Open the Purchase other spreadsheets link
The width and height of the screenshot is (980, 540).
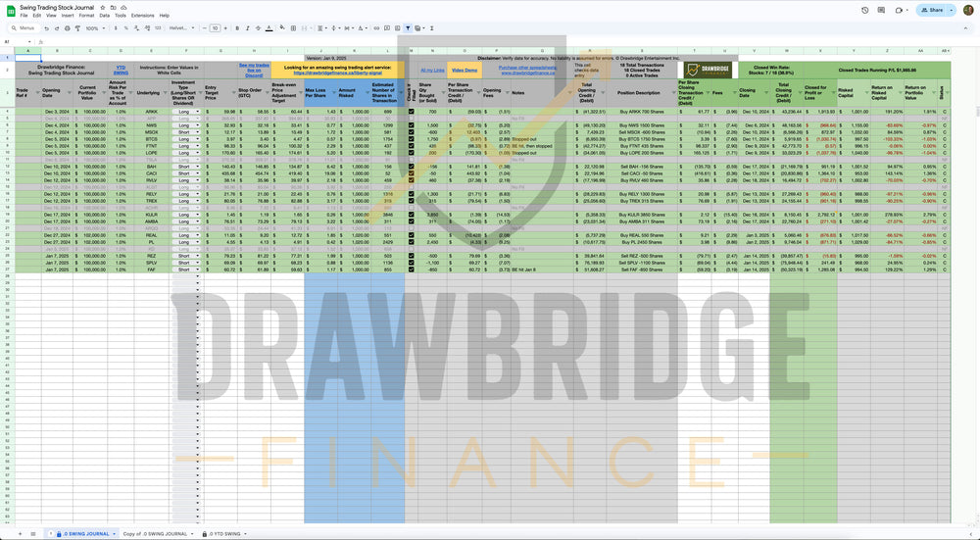click(x=527, y=68)
